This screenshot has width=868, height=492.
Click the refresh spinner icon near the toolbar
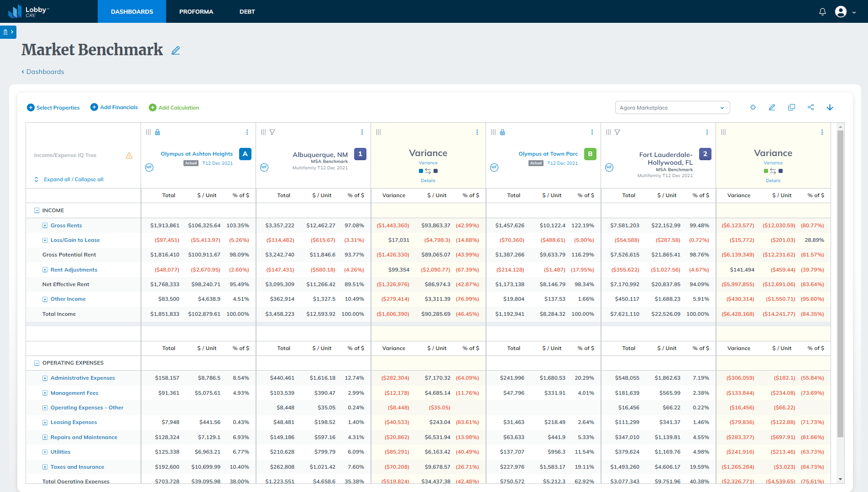[753, 107]
